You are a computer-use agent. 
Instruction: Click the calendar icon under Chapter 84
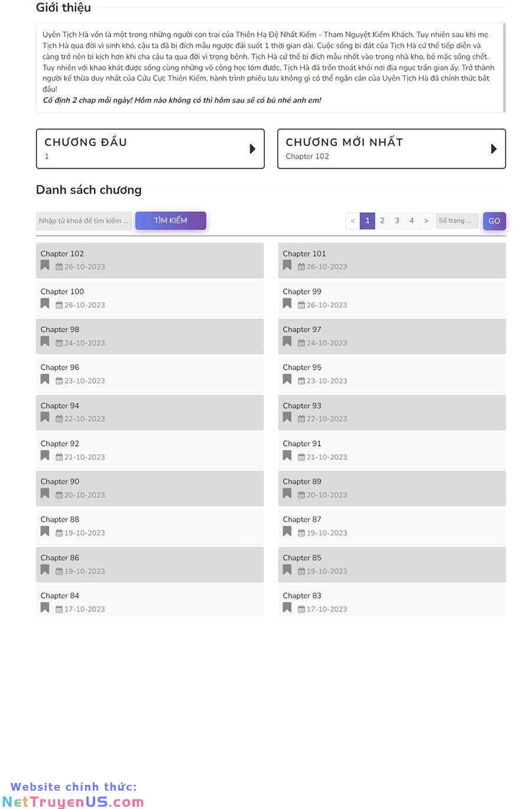point(59,609)
